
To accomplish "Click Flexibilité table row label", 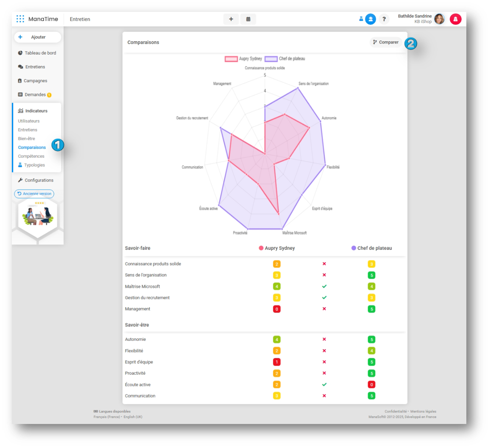I will pos(134,351).
